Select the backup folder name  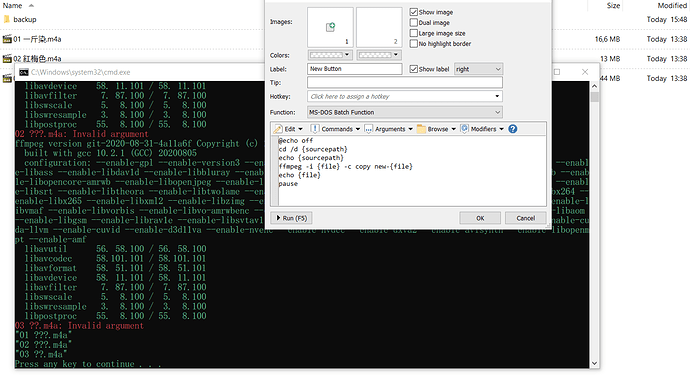(x=25, y=19)
